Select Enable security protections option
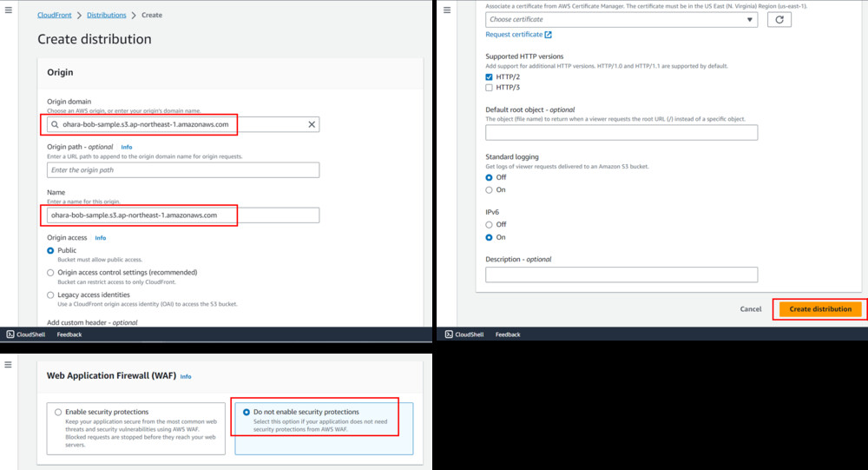 pos(58,413)
